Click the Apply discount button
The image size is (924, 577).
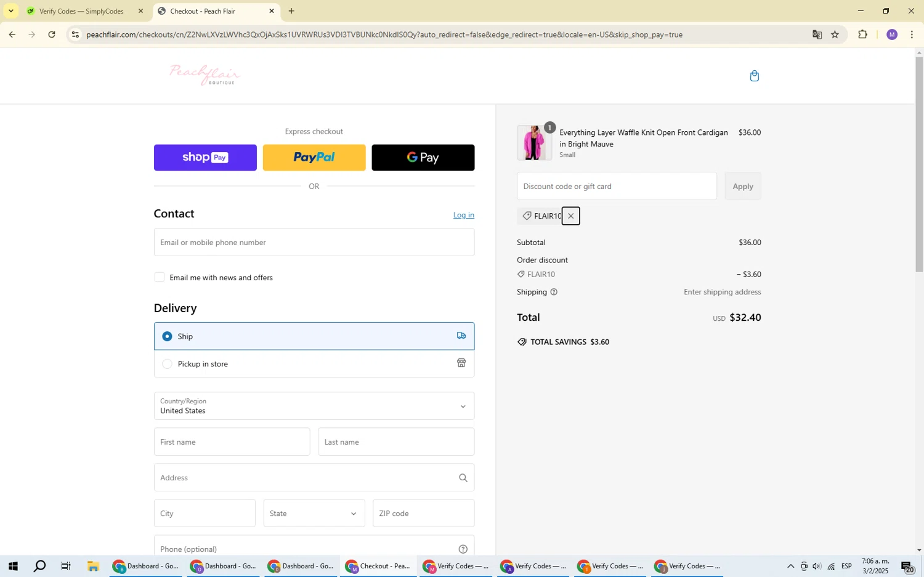pos(743,186)
